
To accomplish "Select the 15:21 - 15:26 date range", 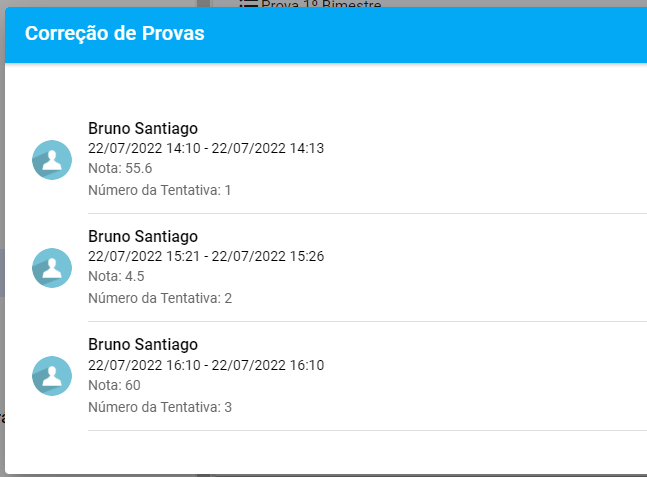I will [x=206, y=256].
